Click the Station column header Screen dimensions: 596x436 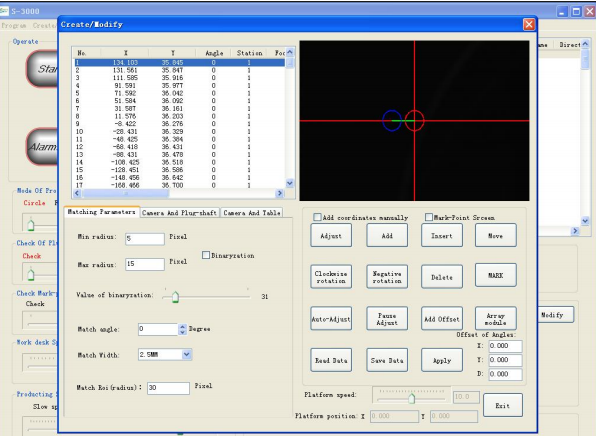(x=249, y=53)
